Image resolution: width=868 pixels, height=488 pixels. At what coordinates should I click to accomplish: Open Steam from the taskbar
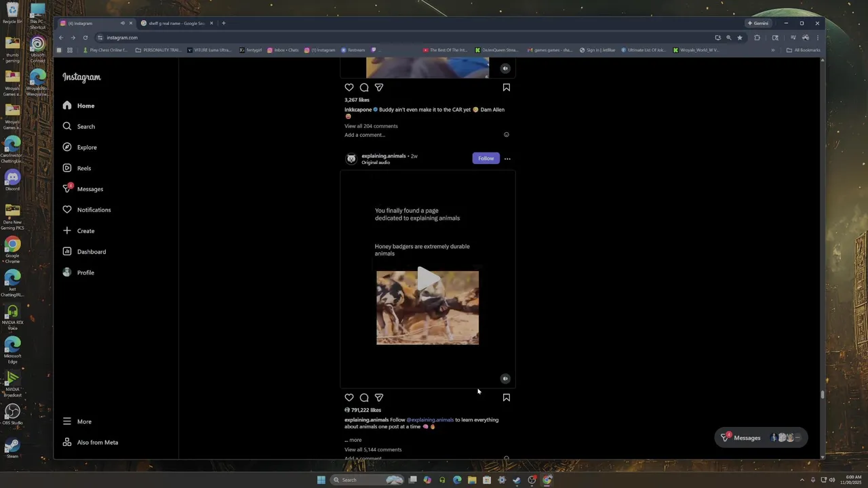click(517, 480)
